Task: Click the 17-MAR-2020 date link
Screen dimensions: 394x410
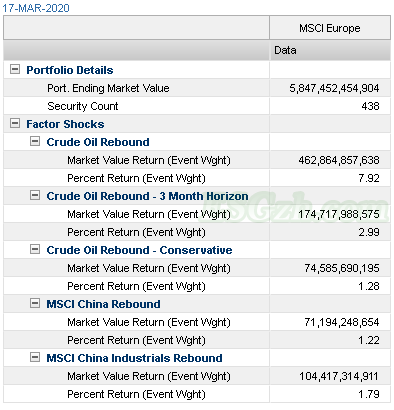Action: coord(36,8)
